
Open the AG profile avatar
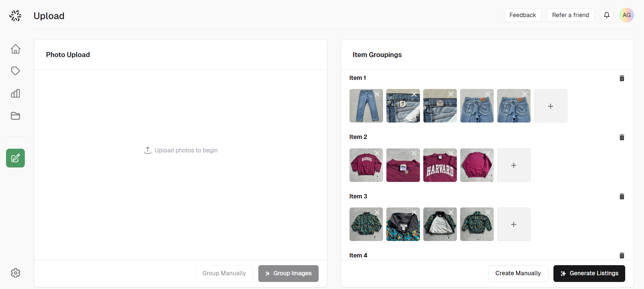point(627,15)
